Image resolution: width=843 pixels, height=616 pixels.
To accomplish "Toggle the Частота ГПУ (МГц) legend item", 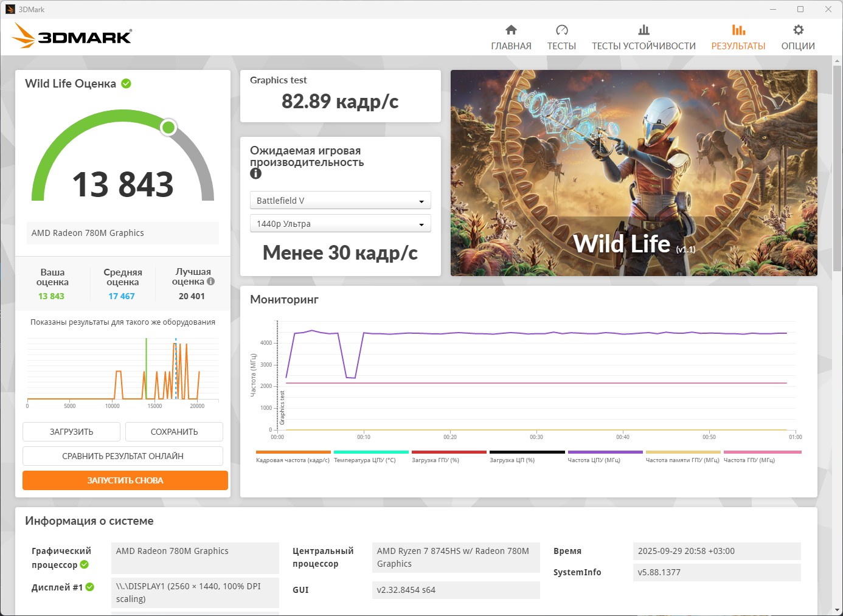I will coord(762,457).
